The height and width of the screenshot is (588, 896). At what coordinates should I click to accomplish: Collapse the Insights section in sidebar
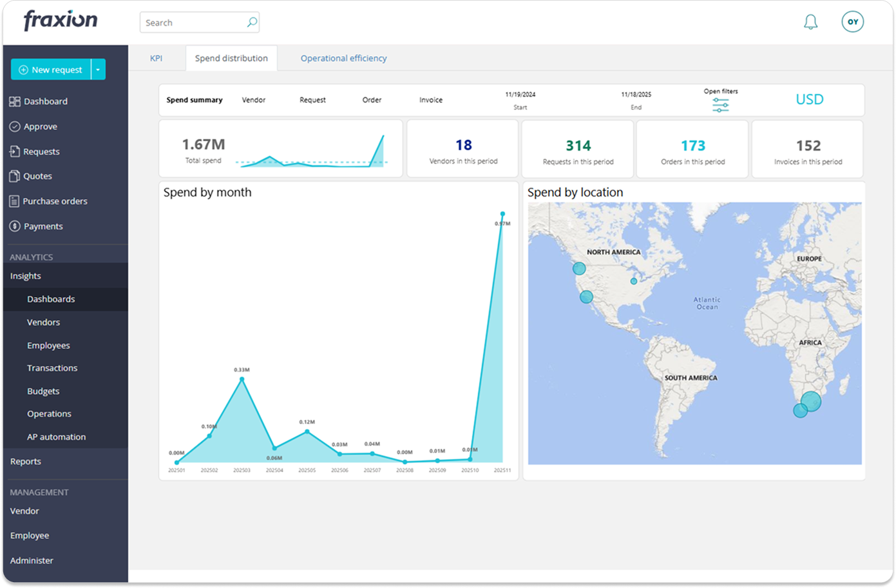pyautogui.click(x=26, y=276)
